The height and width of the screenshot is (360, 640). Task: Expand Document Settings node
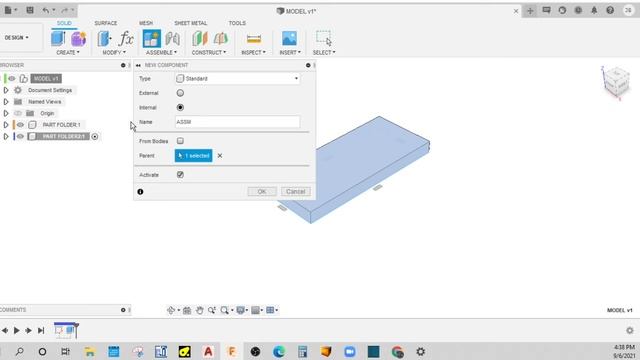[6, 90]
